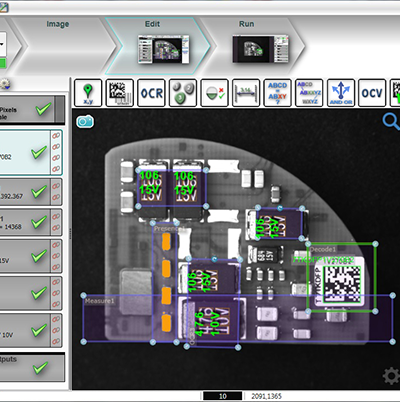
Task: Click last link icon in the 10V row
Action: (x=56, y=341)
